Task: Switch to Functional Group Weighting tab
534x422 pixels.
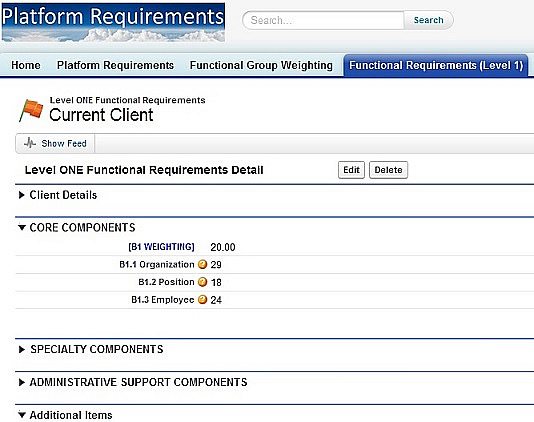Action: [x=261, y=65]
